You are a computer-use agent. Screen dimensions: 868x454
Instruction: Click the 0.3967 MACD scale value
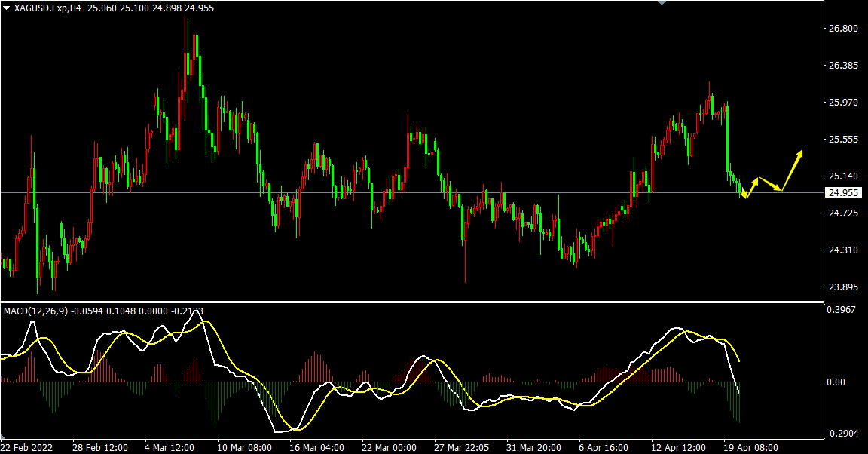pyautogui.click(x=841, y=310)
